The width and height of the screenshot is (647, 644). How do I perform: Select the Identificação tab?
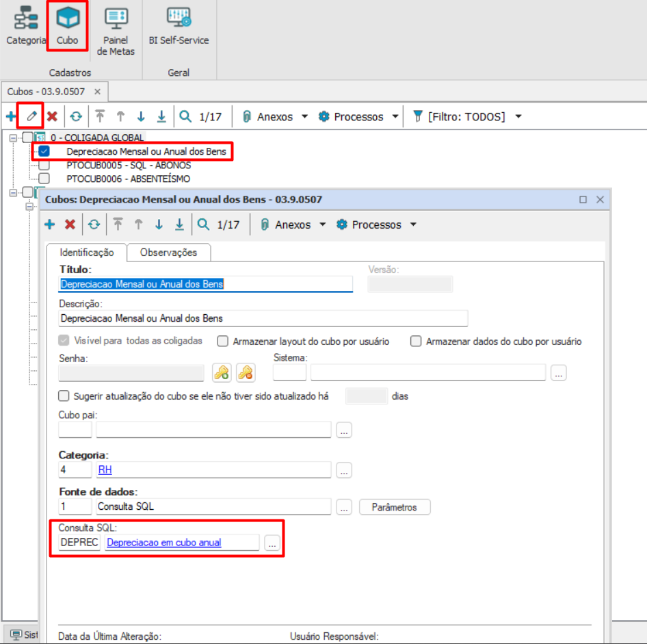pyautogui.click(x=86, y=252)
